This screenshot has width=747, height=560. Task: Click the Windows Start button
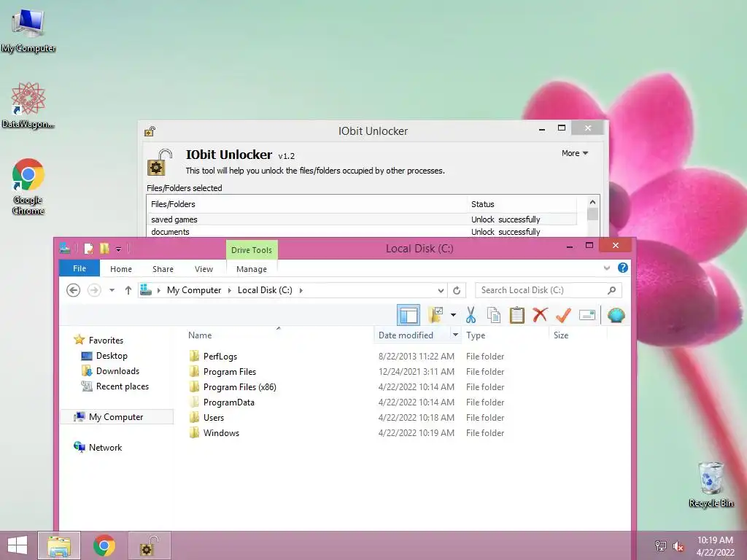point(18,545)
